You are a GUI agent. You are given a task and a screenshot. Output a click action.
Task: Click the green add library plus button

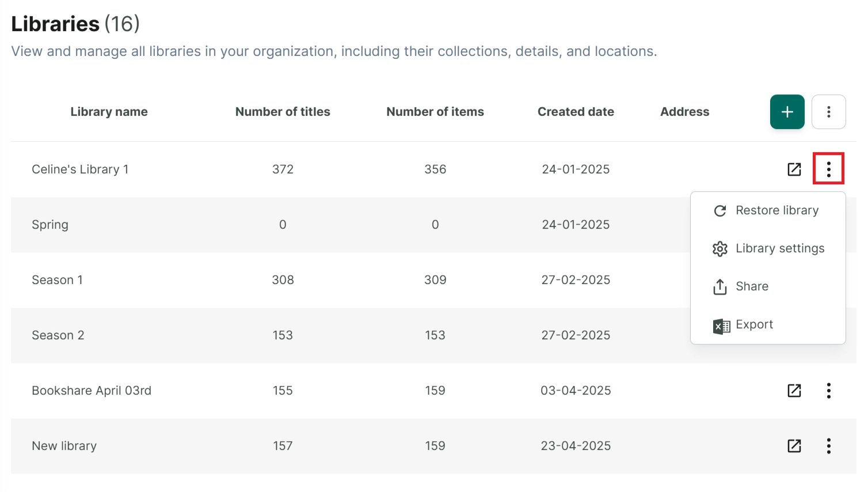point(787,112)
